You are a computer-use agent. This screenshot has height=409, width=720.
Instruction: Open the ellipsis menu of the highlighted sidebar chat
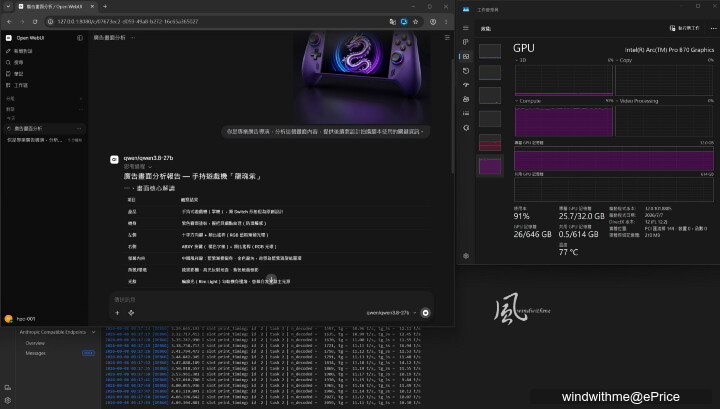(79, 129)
